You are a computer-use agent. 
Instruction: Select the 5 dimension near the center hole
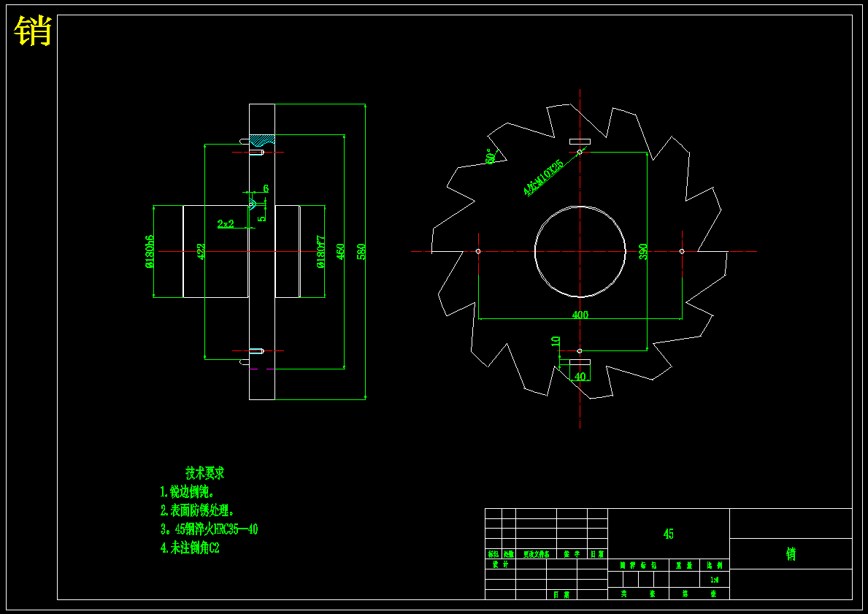(262, 218)
